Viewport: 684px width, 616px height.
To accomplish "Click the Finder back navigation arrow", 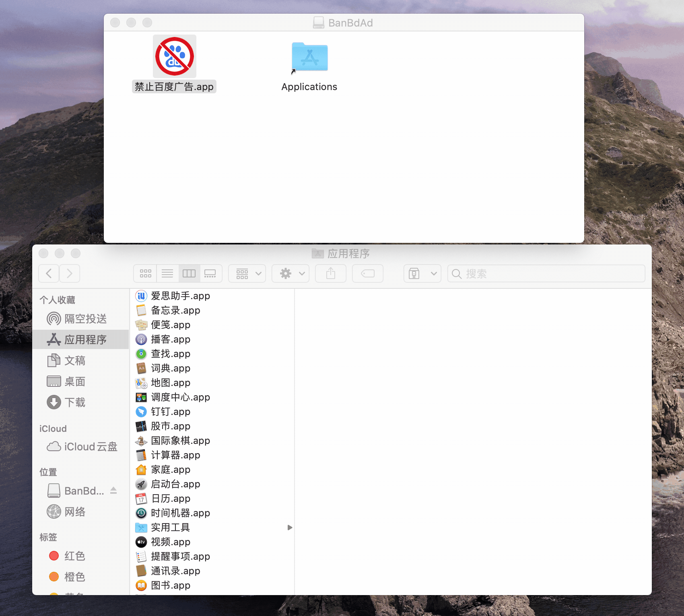I will (x=49, y=273).
